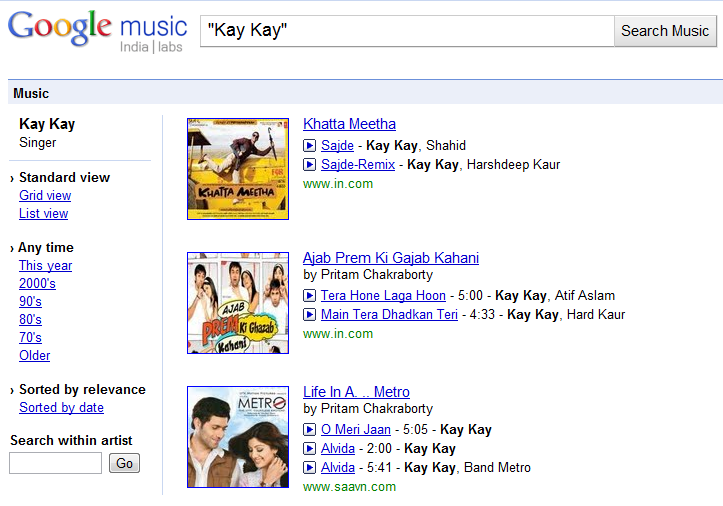The width and height of the screenshot is (723, 506).
Task: Play Tera Hone Laga Hoon
Action: [310, 295]
